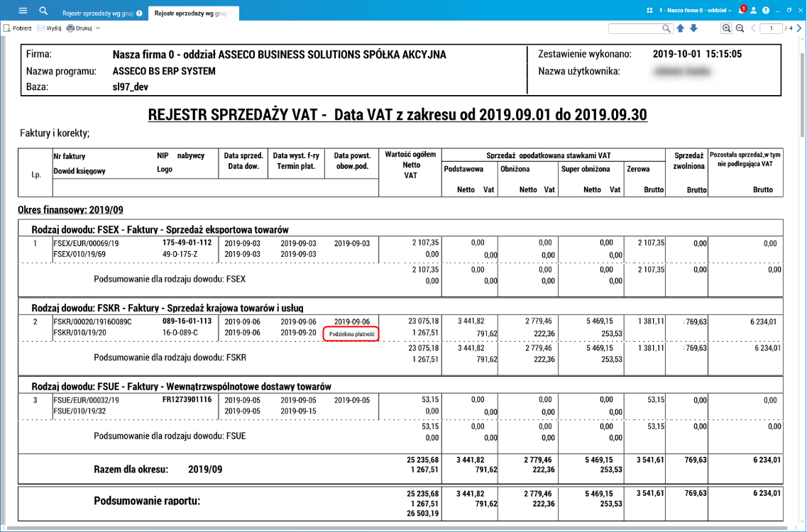
Task: Expand the Drukuj dropdown arrow
Action: (x=98, y=28)
